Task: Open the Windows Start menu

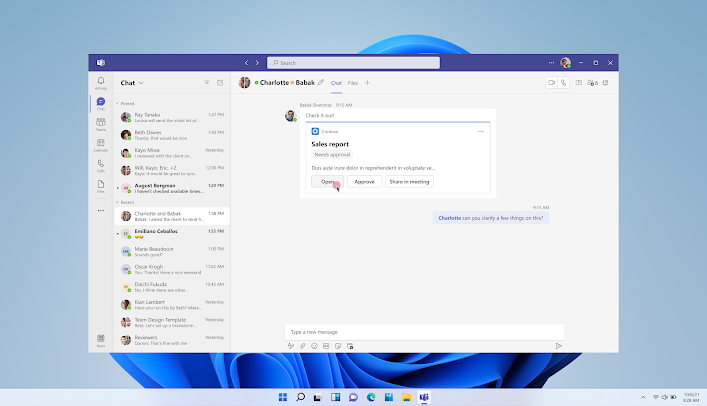Action: [x=283, y=397]
